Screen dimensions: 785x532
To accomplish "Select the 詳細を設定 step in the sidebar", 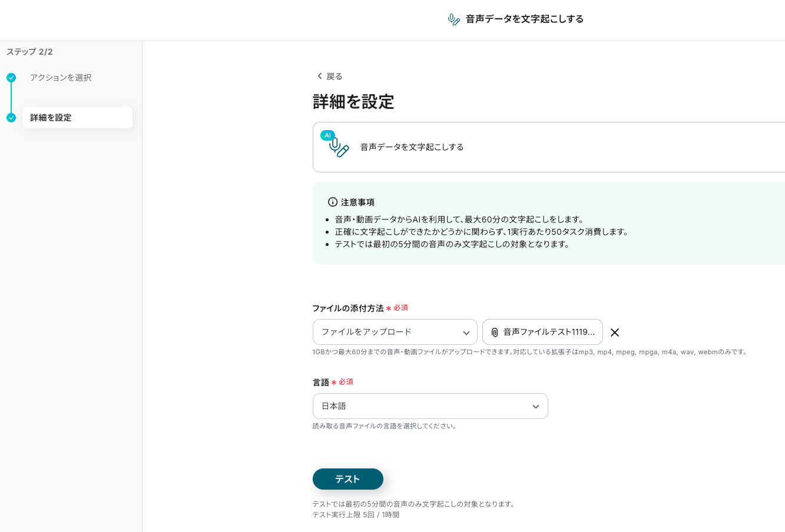I will 77,118.
